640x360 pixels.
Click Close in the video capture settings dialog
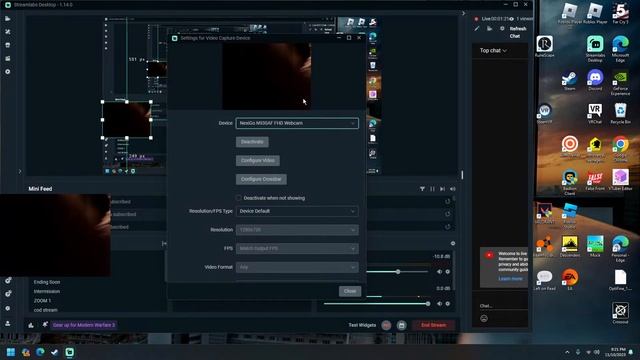350,291
